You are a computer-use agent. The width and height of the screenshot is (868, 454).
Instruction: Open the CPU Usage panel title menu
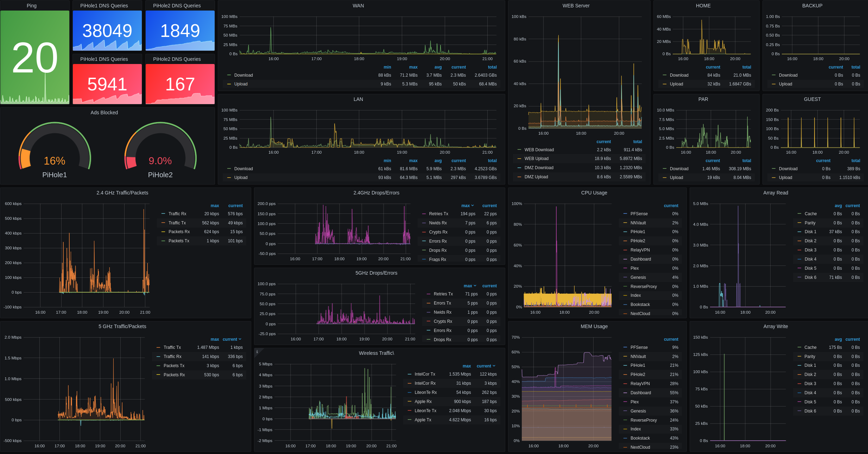point(594,193)
